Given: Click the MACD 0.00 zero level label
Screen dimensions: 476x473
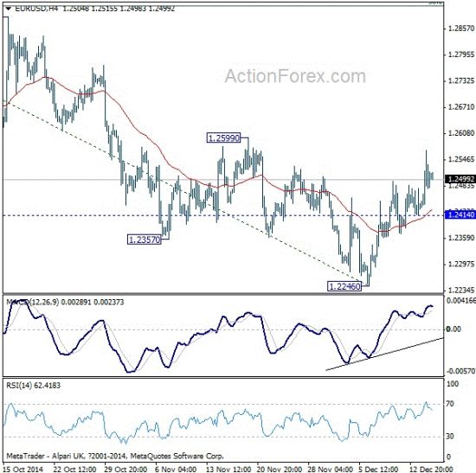Looking at the screenshot, I should click(453, 329).
